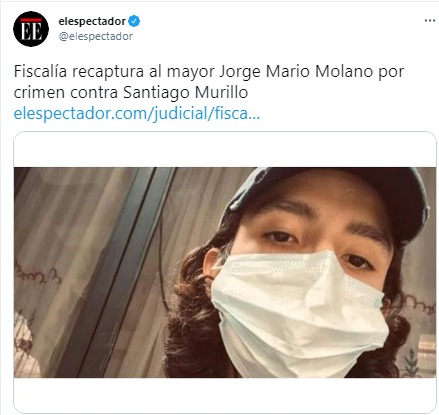This screenshot has width=439, height=415.
Task: Click the tweet headline starting with Fiscalía
Action: 209,82
